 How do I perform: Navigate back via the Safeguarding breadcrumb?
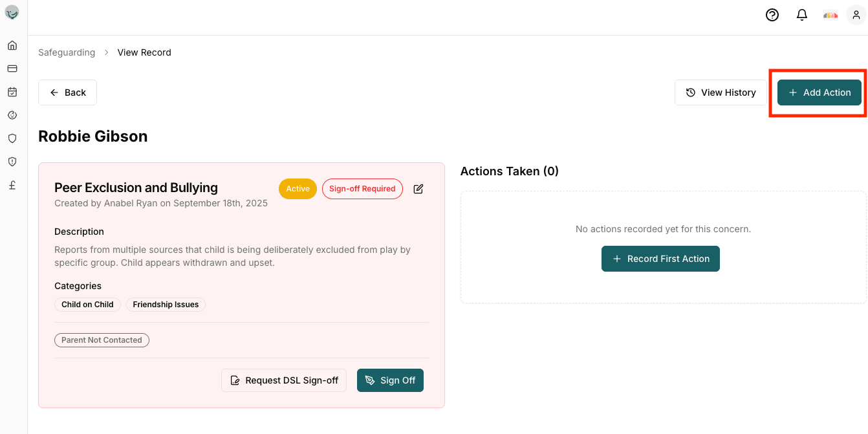67,52
